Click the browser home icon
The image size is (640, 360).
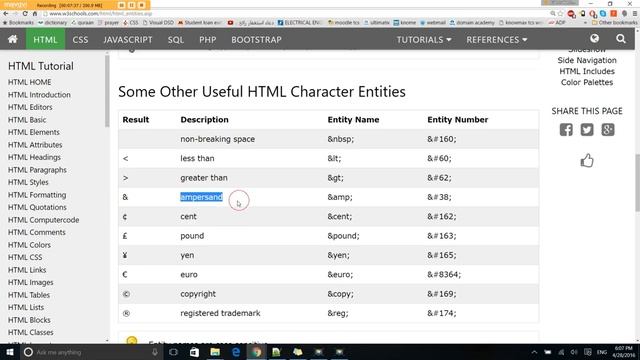[x=35, y=13]
